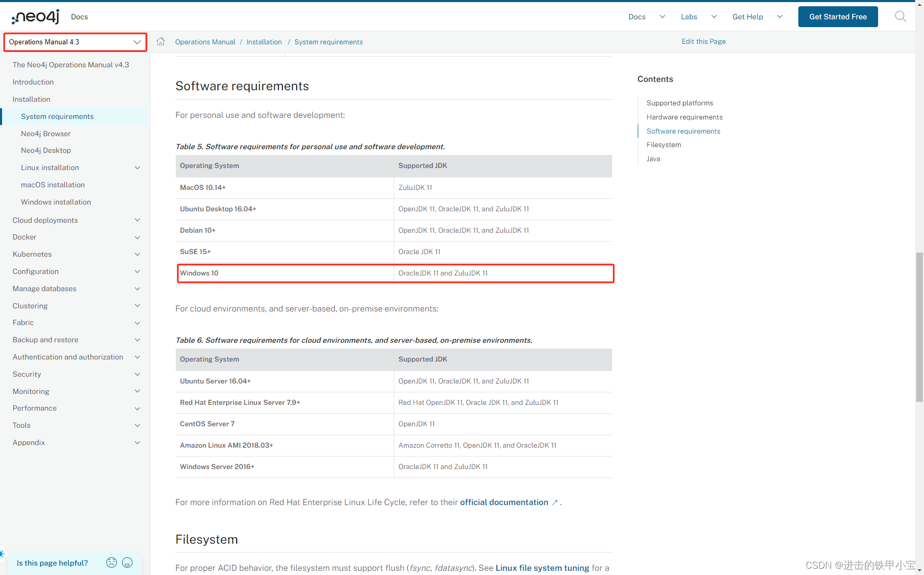The image size is (924, 575).
Task: Open System requirements breadcrumb link
Action: point(329,42)
